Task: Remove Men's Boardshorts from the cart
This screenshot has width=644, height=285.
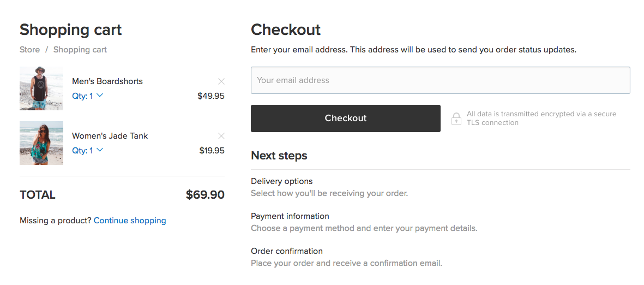Action: click(221, 81)
